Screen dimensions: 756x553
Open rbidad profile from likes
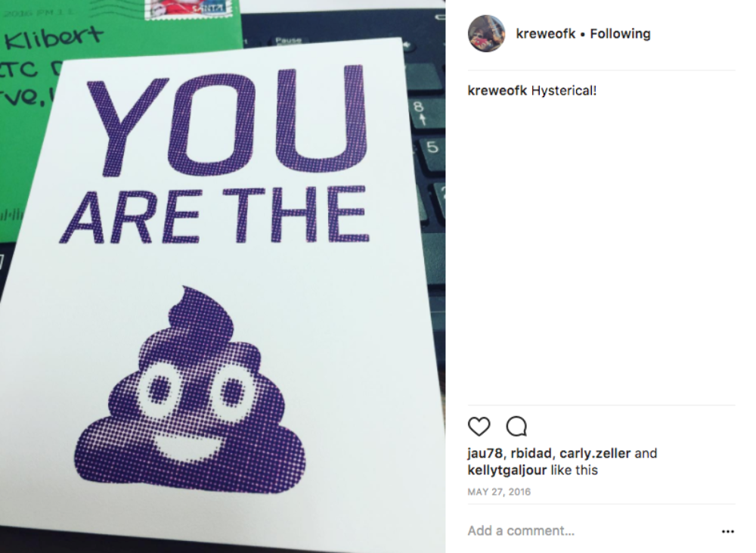[531, 453]
